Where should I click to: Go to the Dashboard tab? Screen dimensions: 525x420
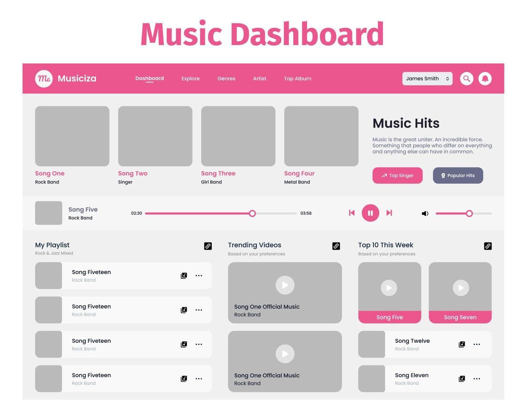tap(150, 79)
